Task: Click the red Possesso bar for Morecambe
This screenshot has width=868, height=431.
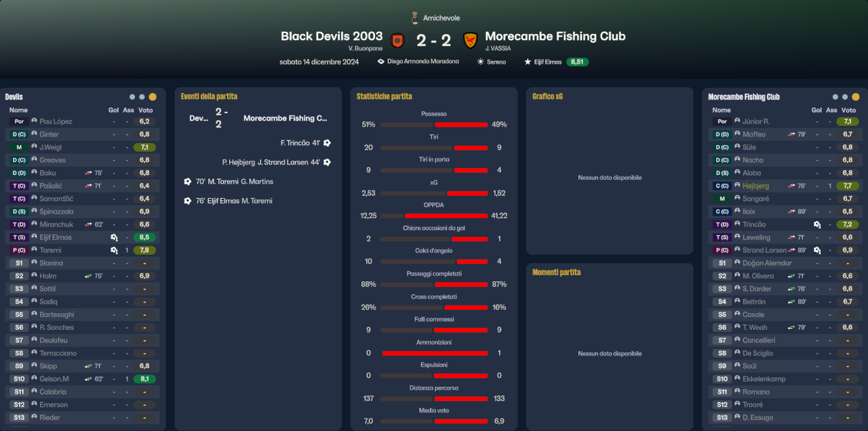Action: click(461, 125)
